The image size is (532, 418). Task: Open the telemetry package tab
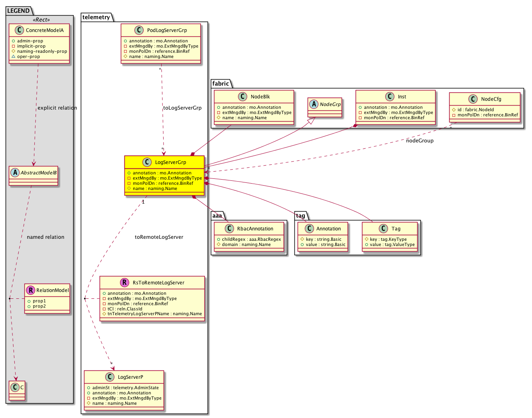point(96,17)
